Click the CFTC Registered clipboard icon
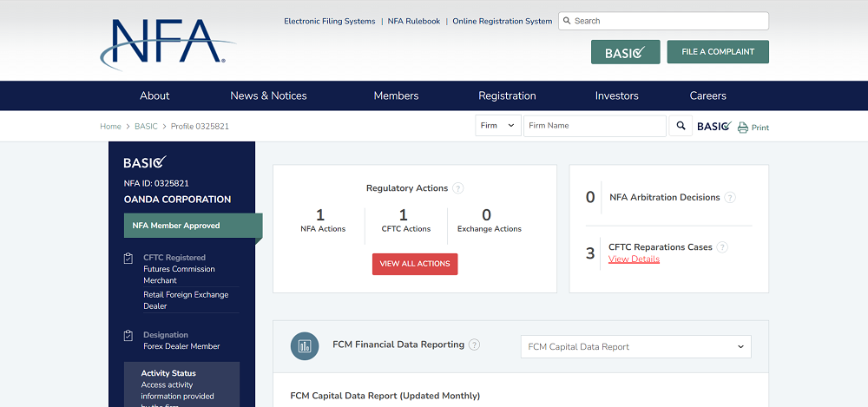Viewport: 868px width, 407px height. click(x=128, y=258)
